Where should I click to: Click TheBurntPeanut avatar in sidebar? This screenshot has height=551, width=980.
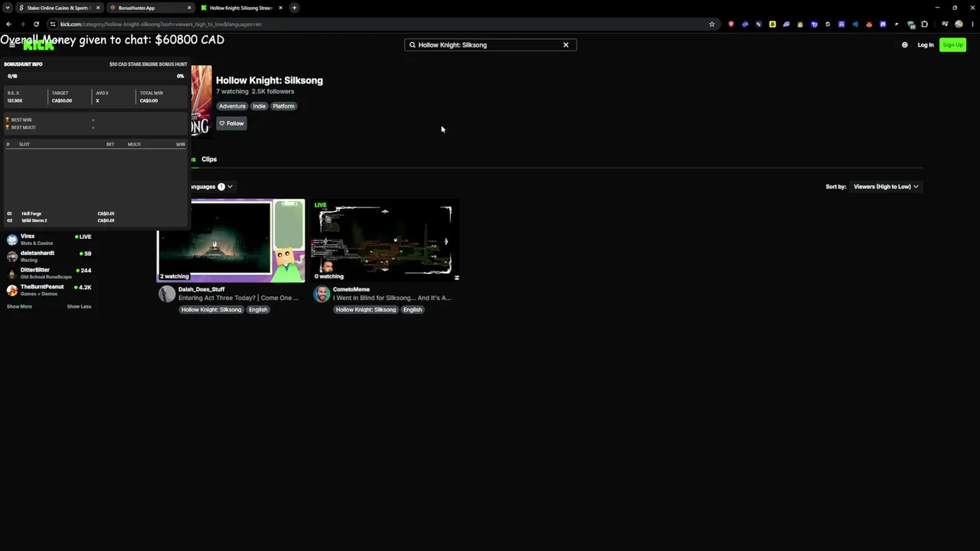pyautogui.click(x=12, y=289)
